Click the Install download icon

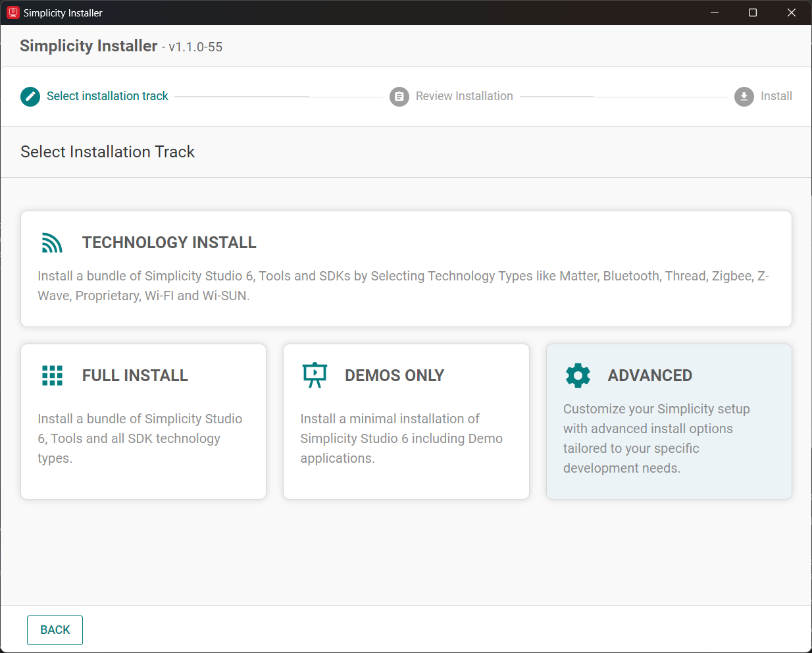click(744, 96)
